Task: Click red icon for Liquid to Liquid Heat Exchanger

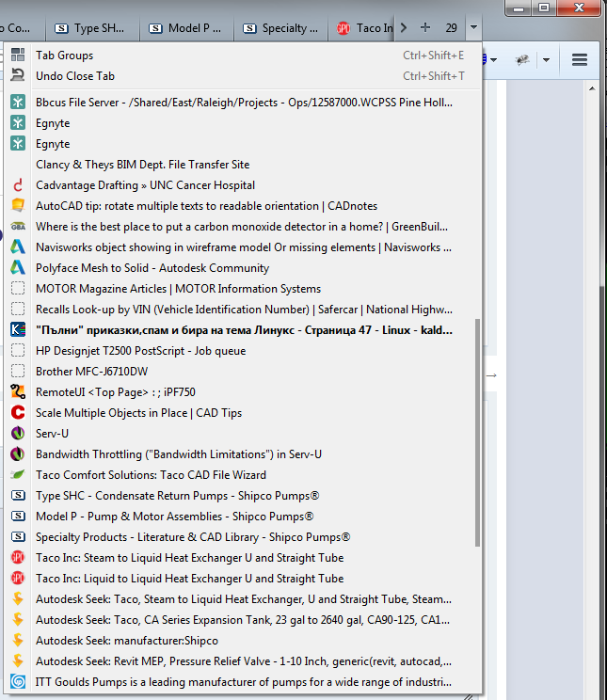Action: pos(18,578)
